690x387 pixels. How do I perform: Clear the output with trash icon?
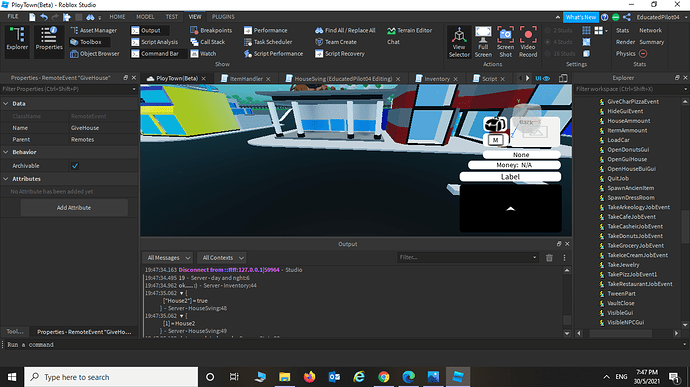click(x=549, y=258)
